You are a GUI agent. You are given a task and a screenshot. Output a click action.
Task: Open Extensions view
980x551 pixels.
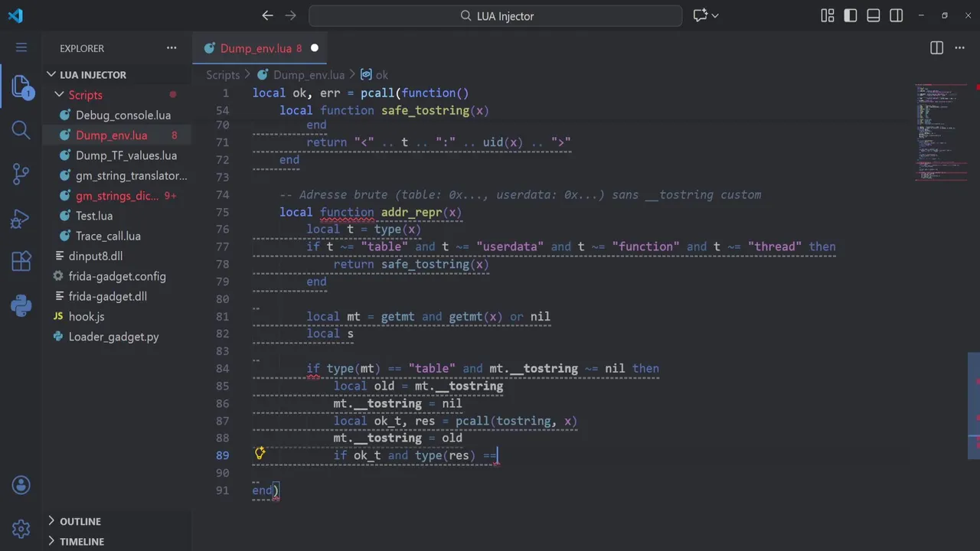pyautogui.click(x=21, y=262)
